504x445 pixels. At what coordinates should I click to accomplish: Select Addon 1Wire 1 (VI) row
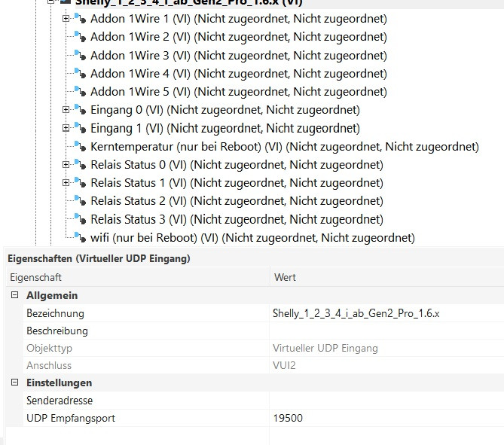(239, 19)
